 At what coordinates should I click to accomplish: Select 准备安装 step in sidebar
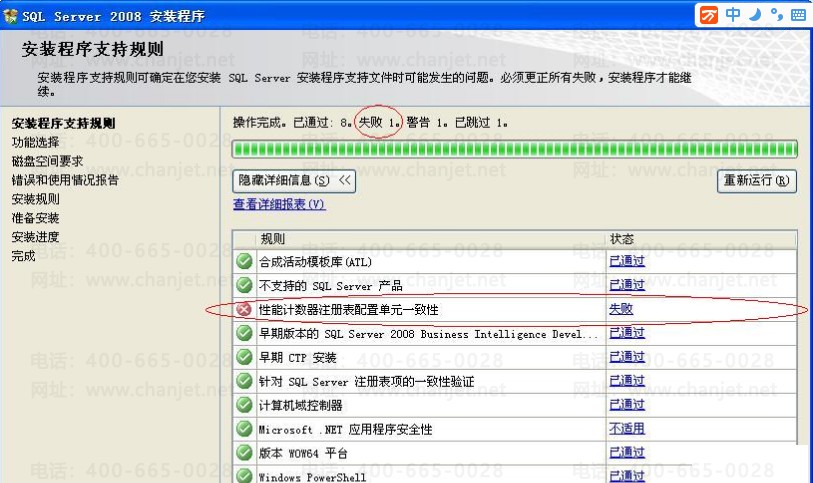point(35,218)
